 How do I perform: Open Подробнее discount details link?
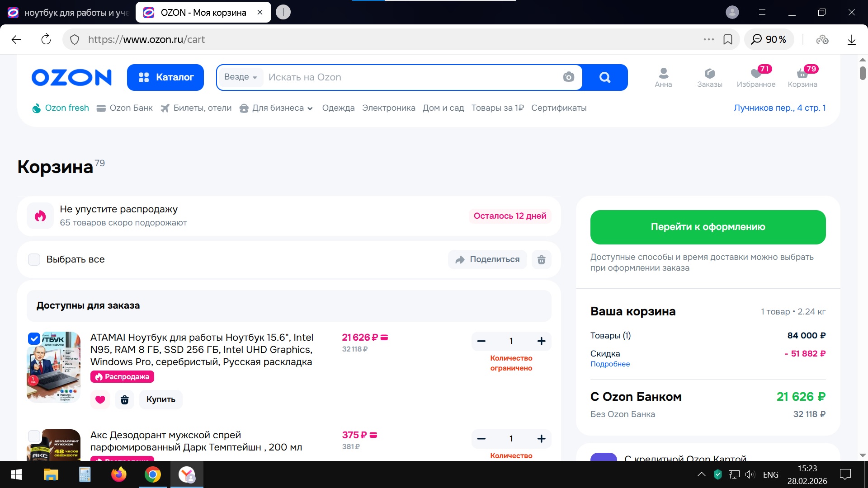(610, 364)
